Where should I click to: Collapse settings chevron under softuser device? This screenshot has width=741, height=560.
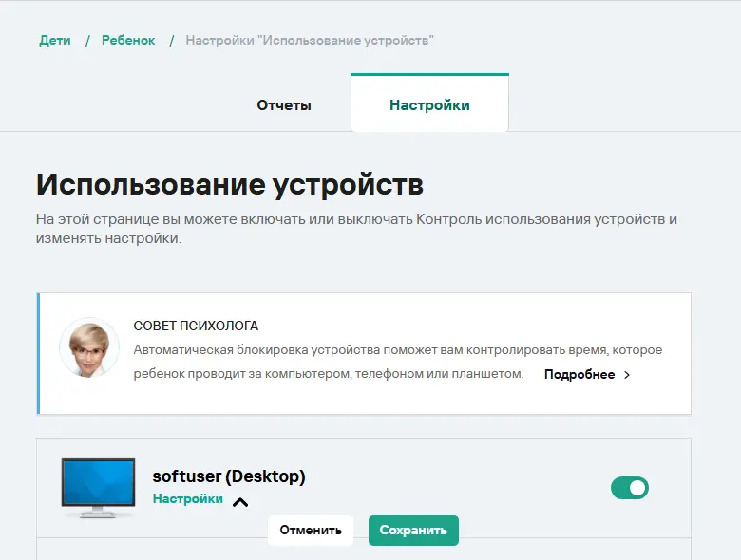(240, 502)
